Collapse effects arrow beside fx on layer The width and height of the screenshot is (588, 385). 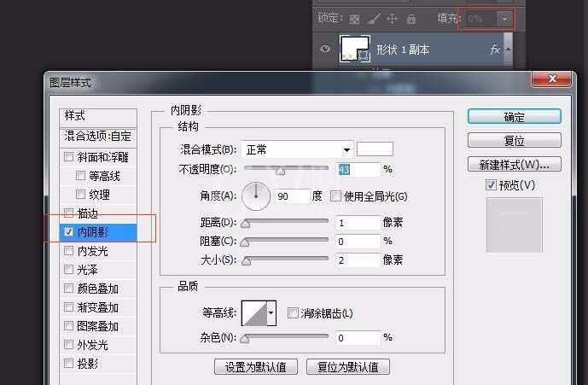pos(508,50)
